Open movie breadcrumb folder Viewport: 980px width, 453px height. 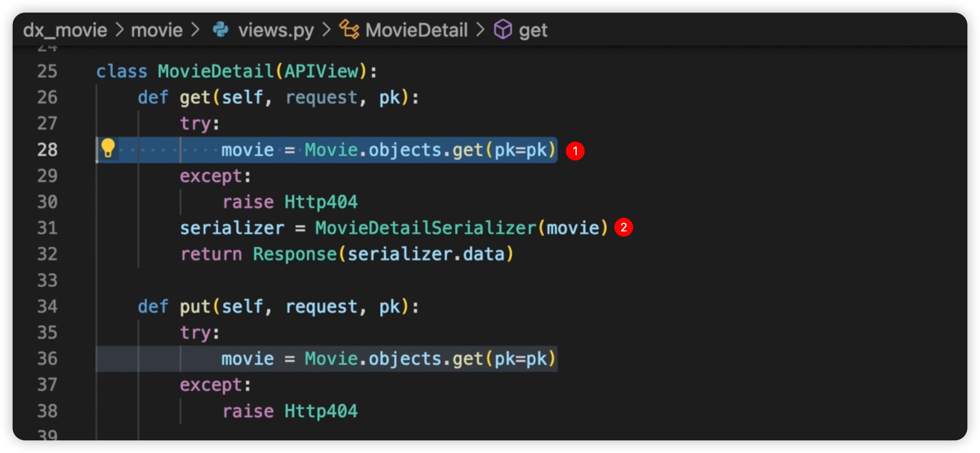(x=157, y=30)
